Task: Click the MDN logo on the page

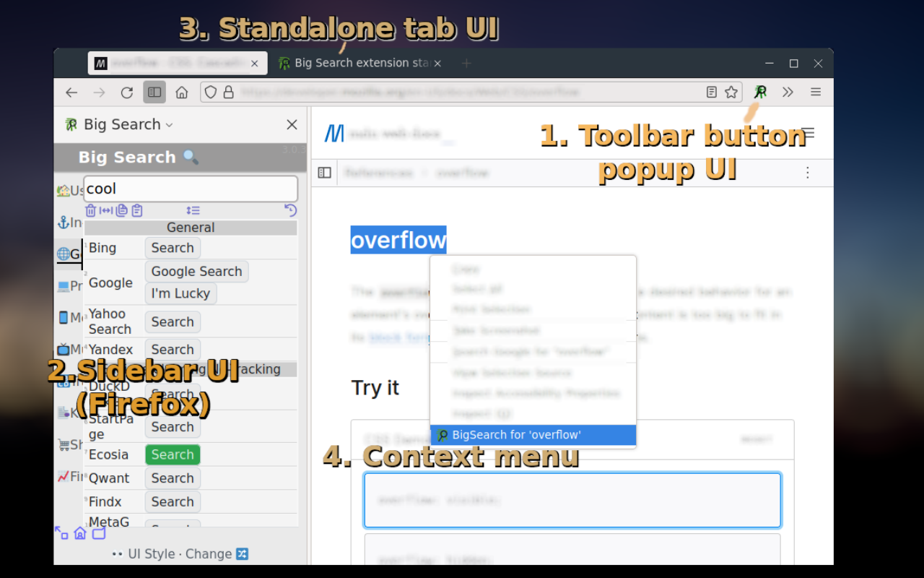Action: [x=334, y=133]
